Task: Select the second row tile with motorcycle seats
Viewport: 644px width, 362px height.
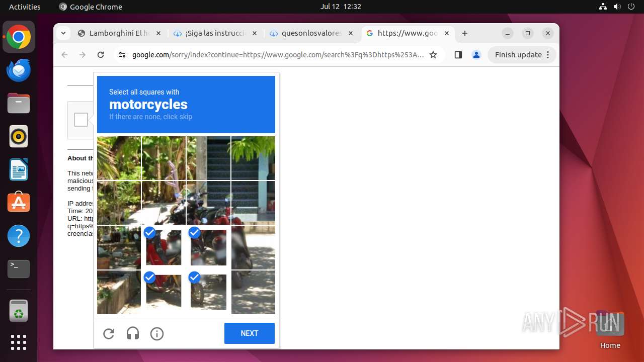Action: (x=208, y=203)
